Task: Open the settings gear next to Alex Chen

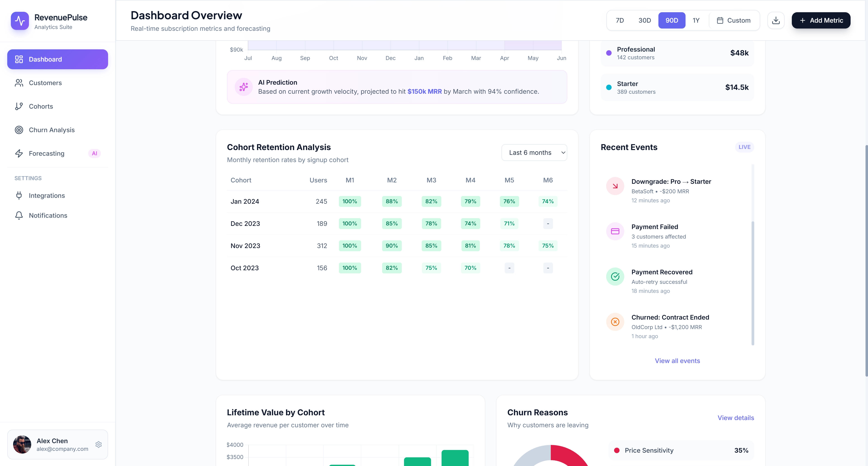Action: coord(98,444)
